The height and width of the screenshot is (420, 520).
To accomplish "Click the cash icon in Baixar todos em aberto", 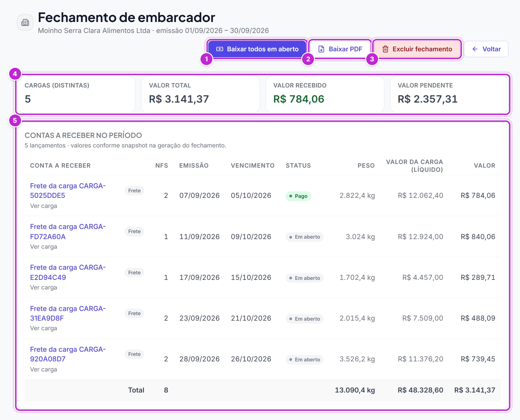I will pyautogui.click(x=219, y=49).
